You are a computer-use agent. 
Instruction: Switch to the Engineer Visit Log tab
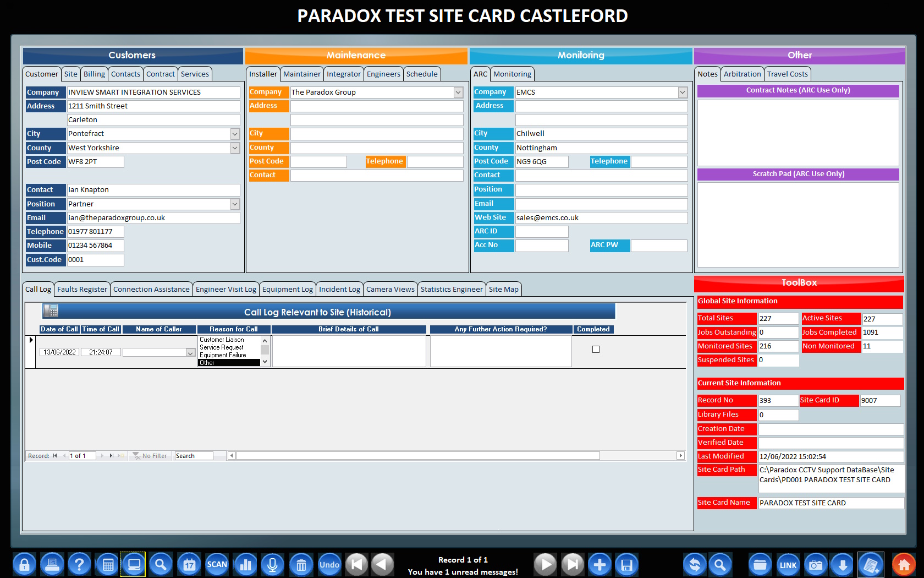[x=226, y=289]
